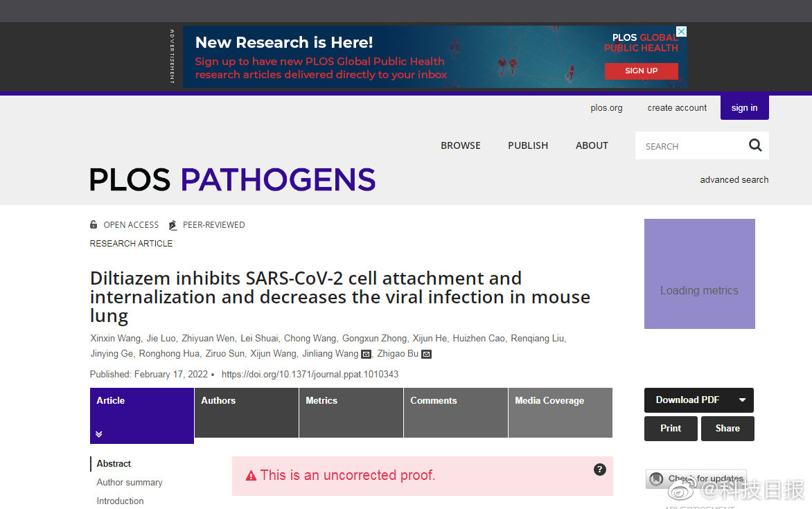
Task: Click the SIGN UP ad button
Action: pos(641,71)
